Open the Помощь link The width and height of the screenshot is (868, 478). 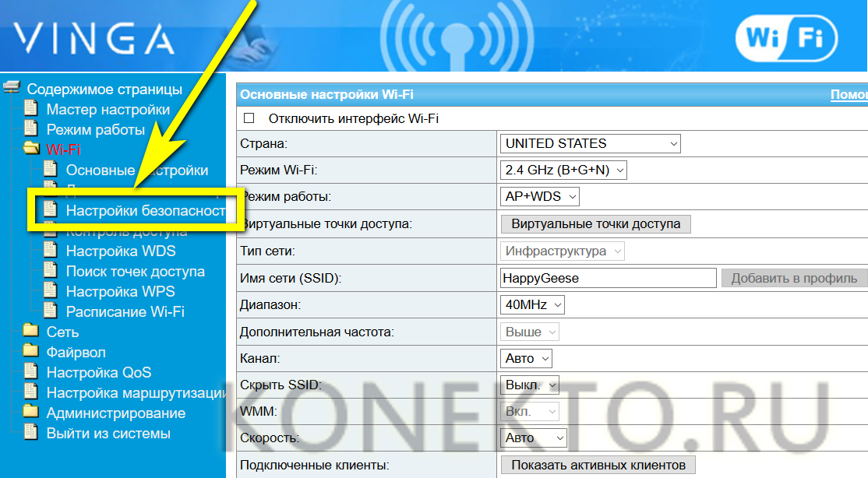(x=849, y=94)
